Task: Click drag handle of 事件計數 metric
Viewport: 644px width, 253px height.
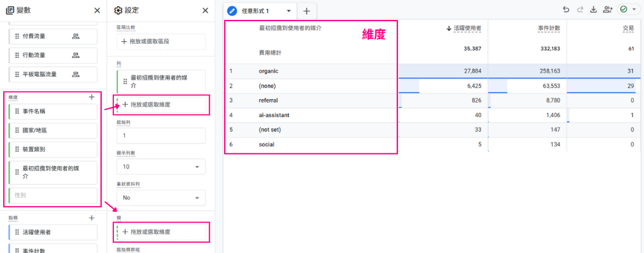Action: point(17,250)
